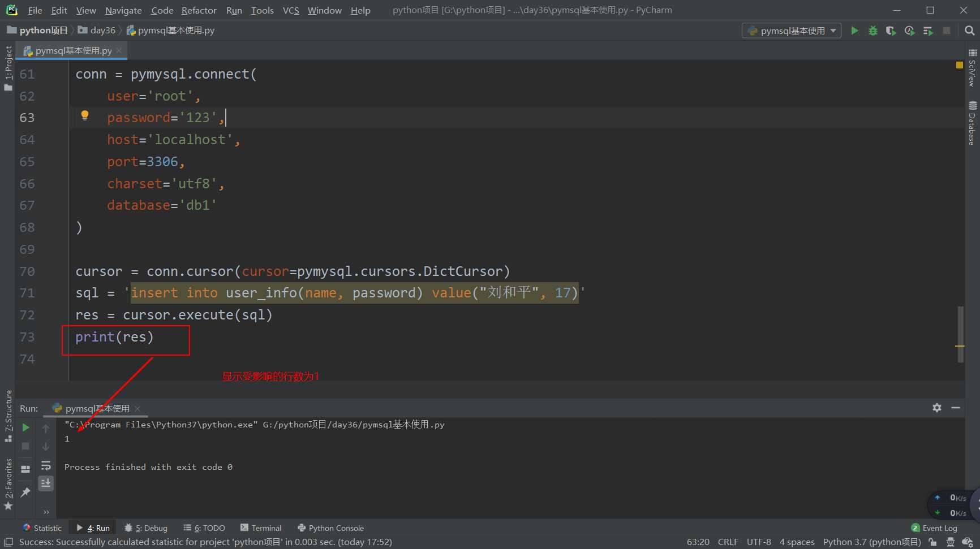This screenshot has width=980, height=549.
Task: Switch to the 4: Run tool window
Action: pyautogui.click(x=93, y=528)
